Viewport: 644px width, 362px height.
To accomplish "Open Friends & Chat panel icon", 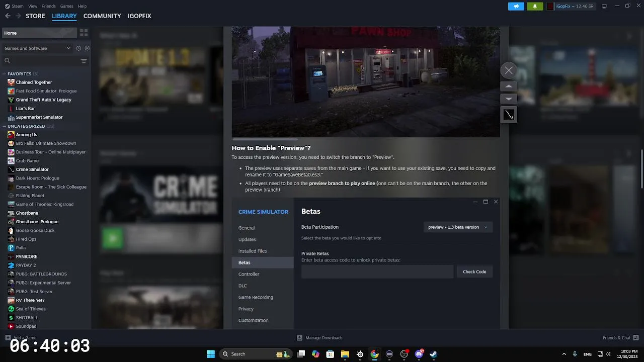I will (636, 338).
